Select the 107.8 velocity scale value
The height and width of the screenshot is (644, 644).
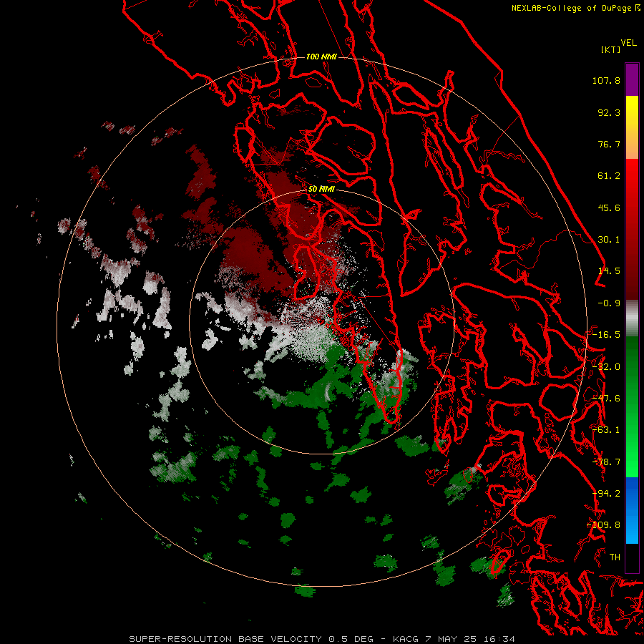[x=606, y=80]
